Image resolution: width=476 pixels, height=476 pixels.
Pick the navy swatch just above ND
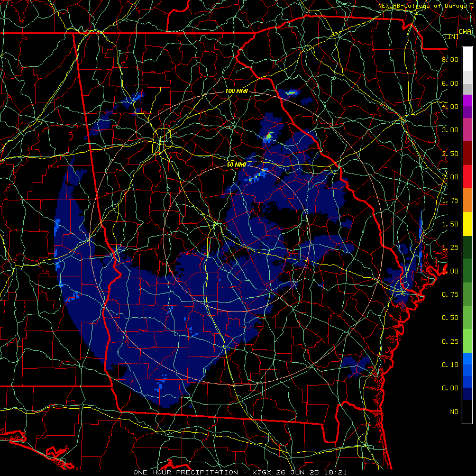coord(467,394)
